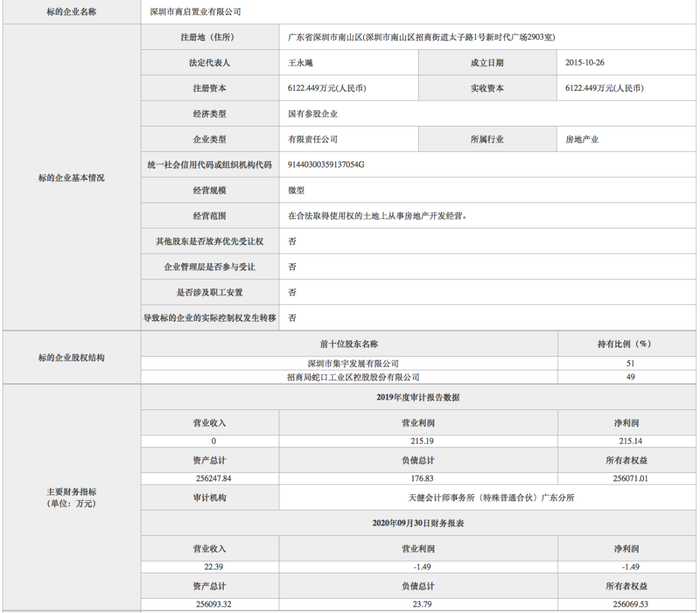Click the 注册地（住所） label cell

(x=210, y=37)
